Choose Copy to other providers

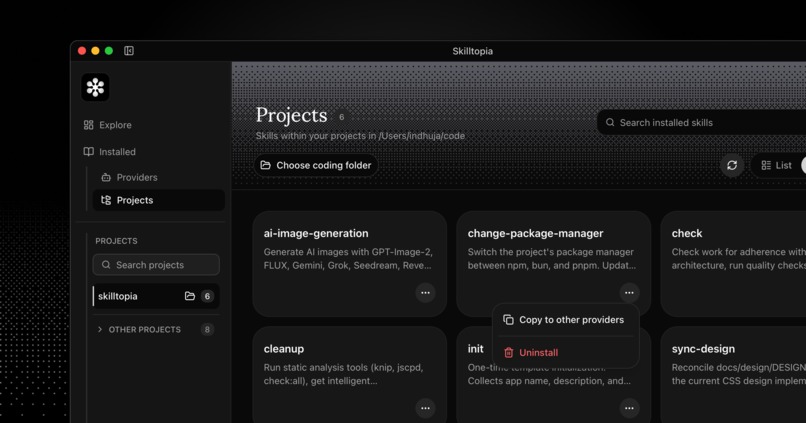point(565,320)
